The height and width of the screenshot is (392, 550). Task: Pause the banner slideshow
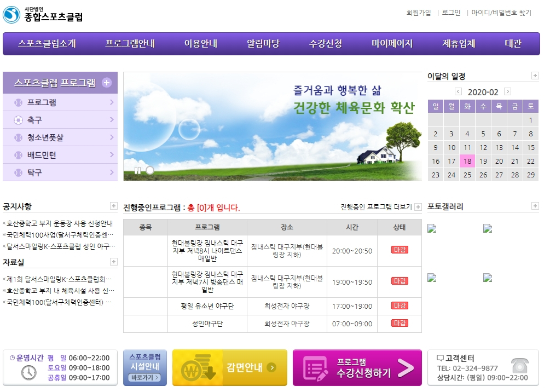(x=137, y=171)
